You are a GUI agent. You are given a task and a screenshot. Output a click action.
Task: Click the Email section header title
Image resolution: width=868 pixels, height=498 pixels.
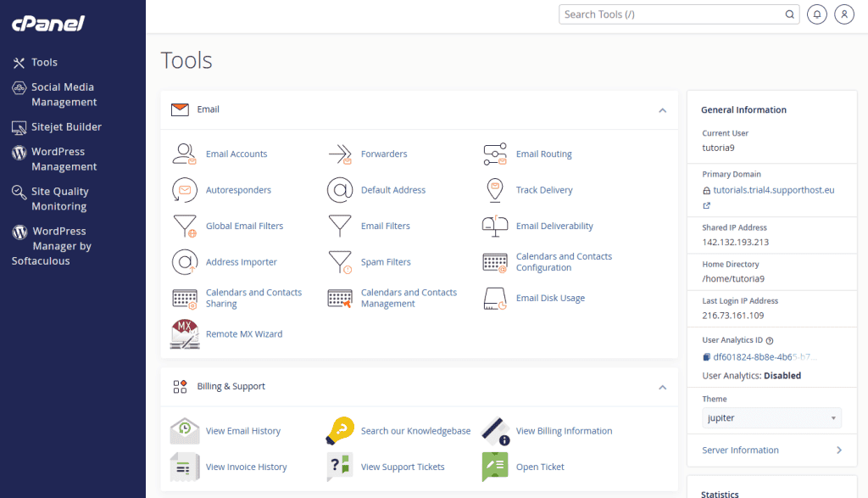pos(209,109)
